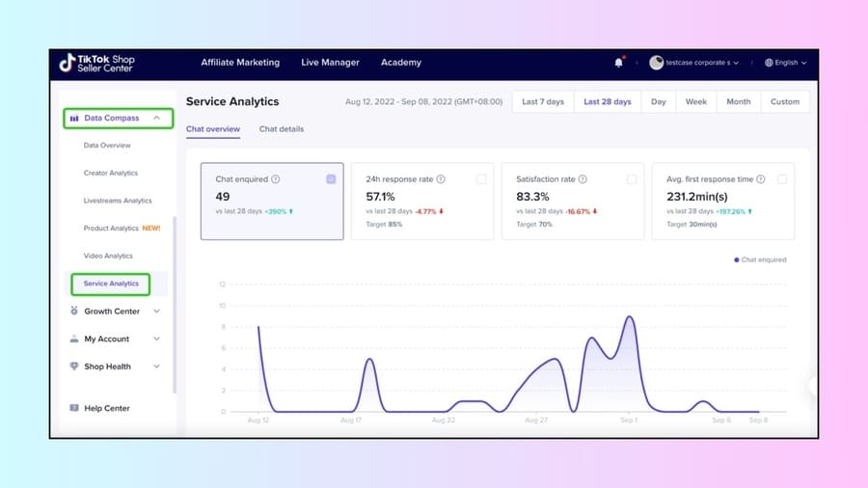The image size is (868, 488).
Task: Click the notification bell icon
Action: [619, 63]
